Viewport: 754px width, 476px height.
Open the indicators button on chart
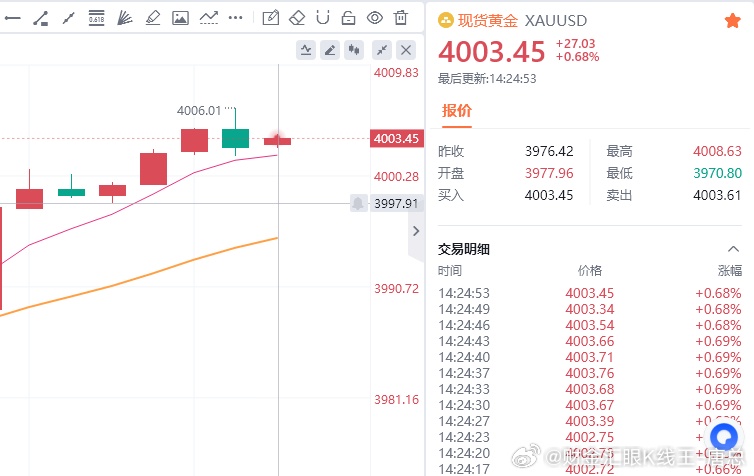click(x=306, y=50)
